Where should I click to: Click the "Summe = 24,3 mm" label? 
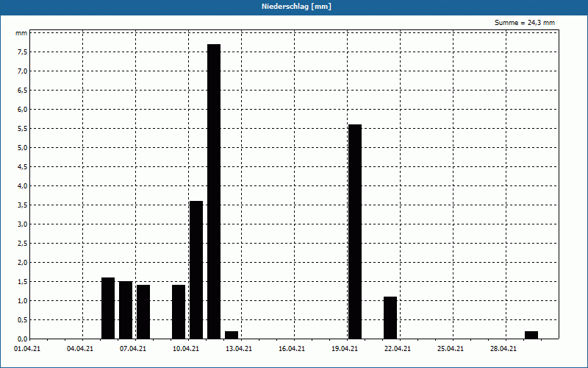tap(525, 23)
